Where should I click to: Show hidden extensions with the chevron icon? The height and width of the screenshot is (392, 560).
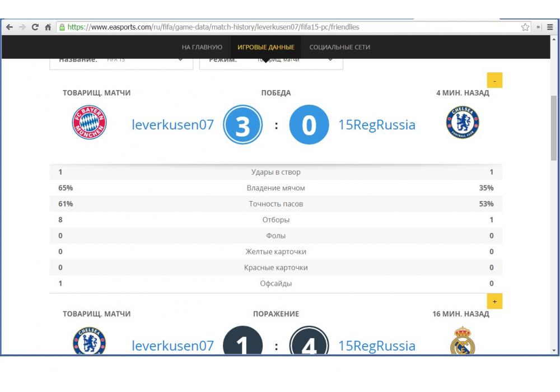coord(538,27)
